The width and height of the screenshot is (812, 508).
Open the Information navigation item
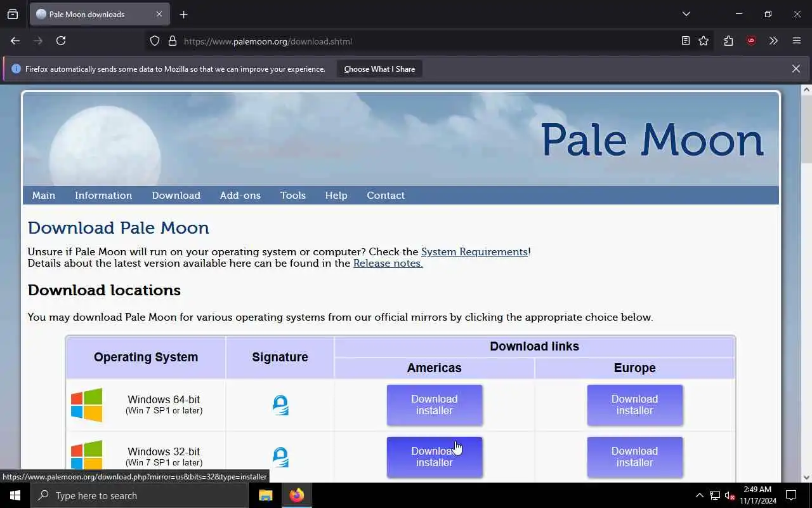103,195
